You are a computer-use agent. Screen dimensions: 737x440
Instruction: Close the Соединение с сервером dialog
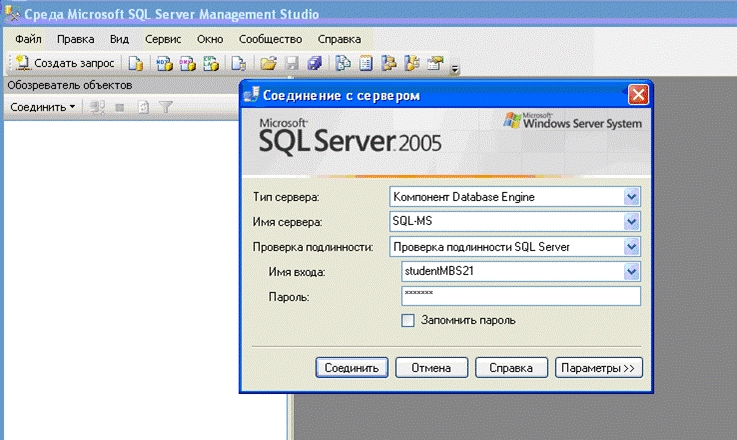click(638, 95)
